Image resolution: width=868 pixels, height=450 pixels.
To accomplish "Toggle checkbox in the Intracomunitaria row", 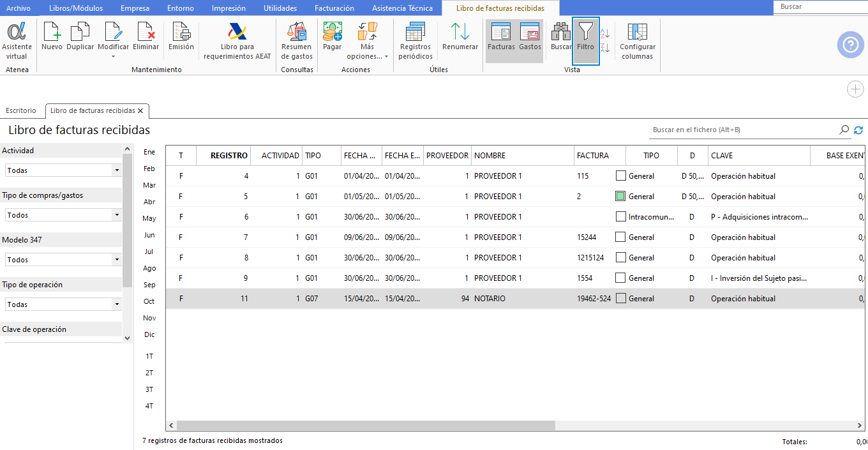I will [620, 216].
